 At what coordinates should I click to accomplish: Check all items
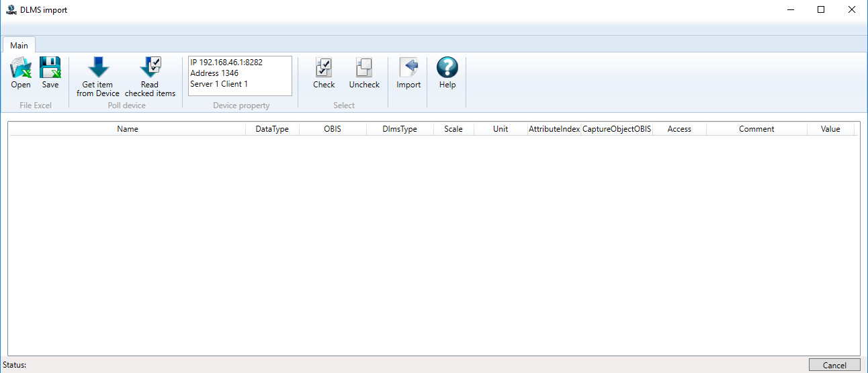click(324, 73)
